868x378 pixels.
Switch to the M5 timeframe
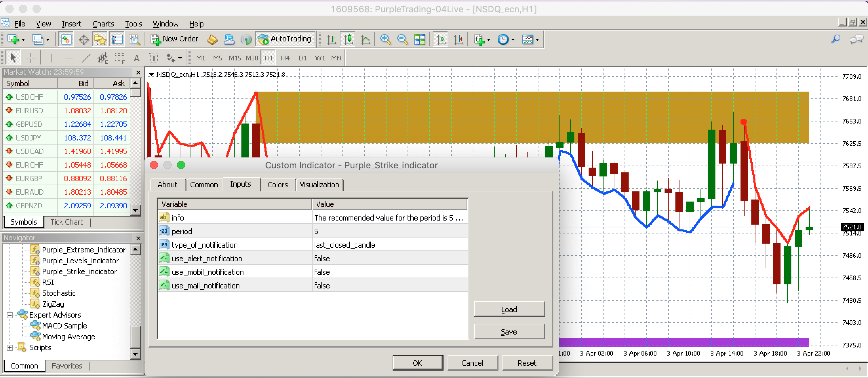click(217, 58)
